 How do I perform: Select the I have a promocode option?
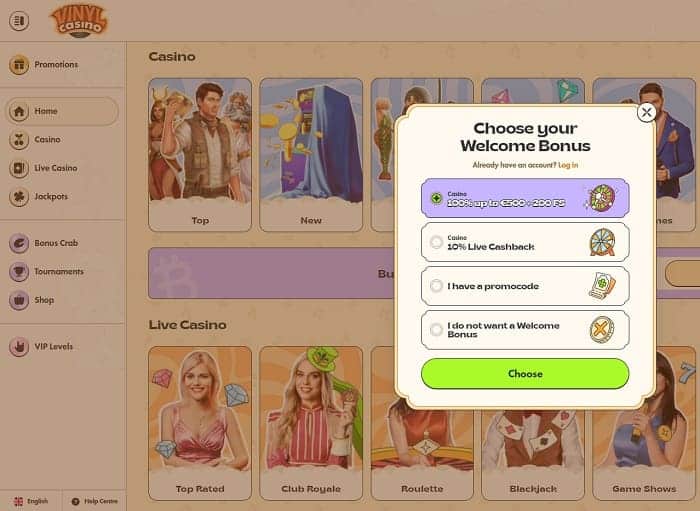[x=525, y=286]
